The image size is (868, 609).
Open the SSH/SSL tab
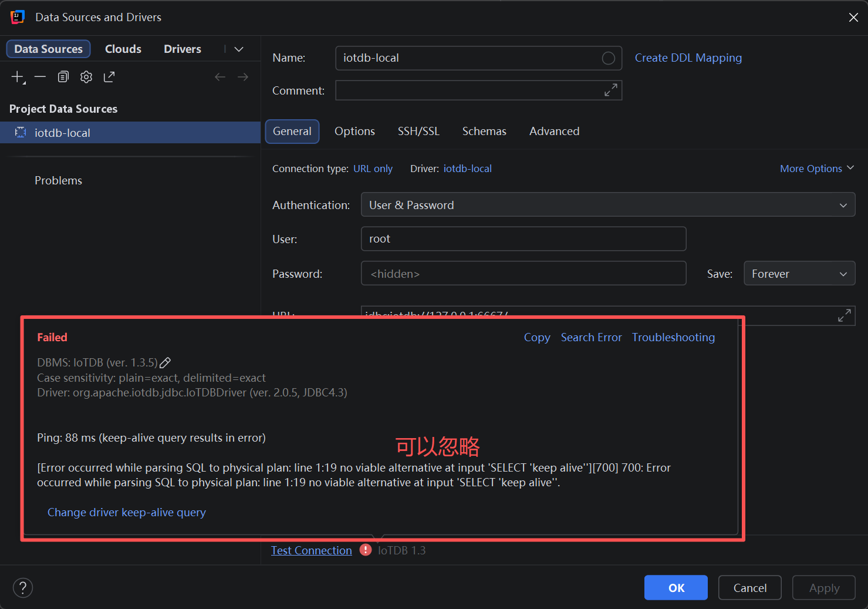pyautogui.click(x=418, y=131)
